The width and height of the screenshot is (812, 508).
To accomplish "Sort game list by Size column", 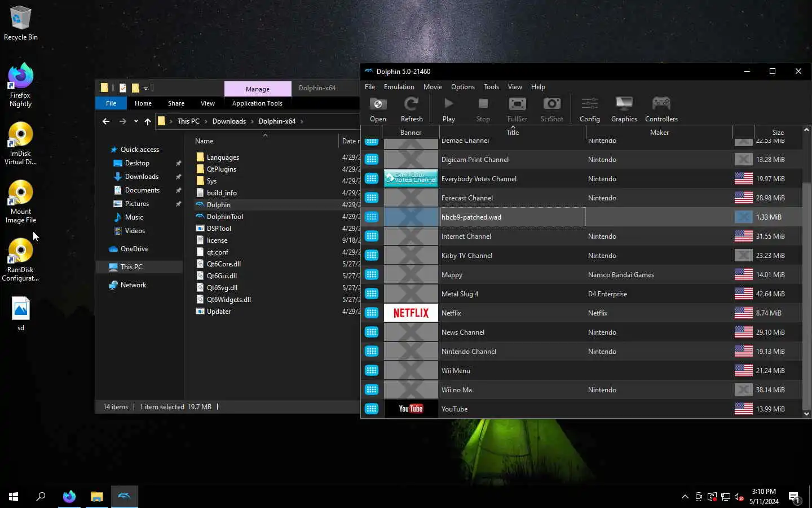I will click(x=778, y=133).
